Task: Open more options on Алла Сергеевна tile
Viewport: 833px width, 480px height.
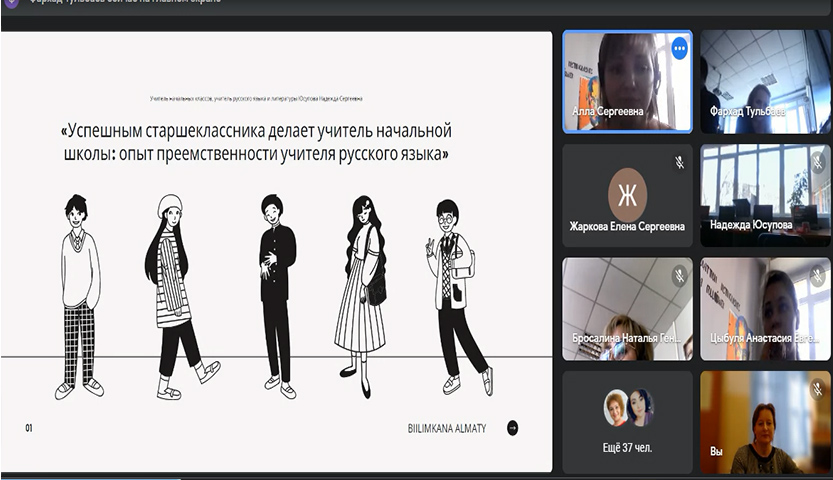Action: [x=680, y=47]
